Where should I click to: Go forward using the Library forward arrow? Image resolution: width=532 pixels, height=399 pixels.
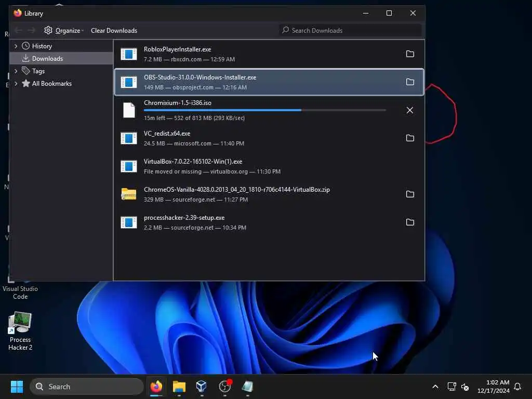[32, 31]
